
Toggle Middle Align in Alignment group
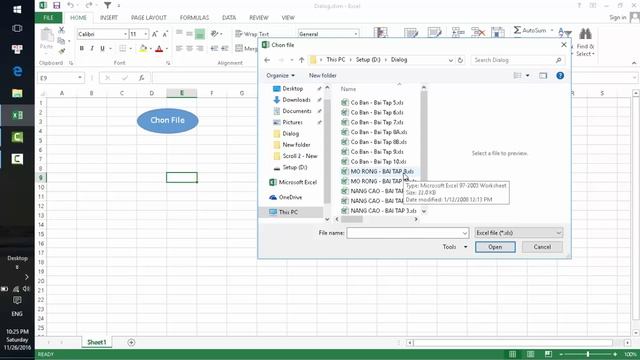[189, 33]
